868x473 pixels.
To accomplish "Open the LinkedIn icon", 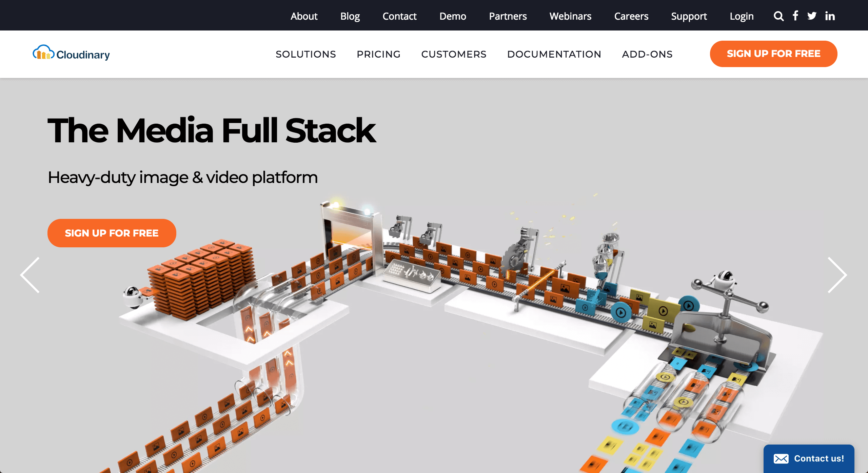I will coord(830,16).
